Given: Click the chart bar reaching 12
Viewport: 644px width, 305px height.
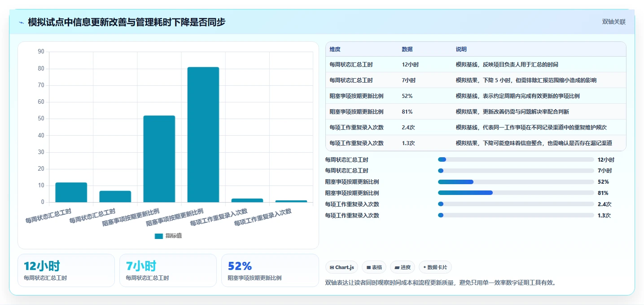Looking at the screenshot, I should coord(71,192).
